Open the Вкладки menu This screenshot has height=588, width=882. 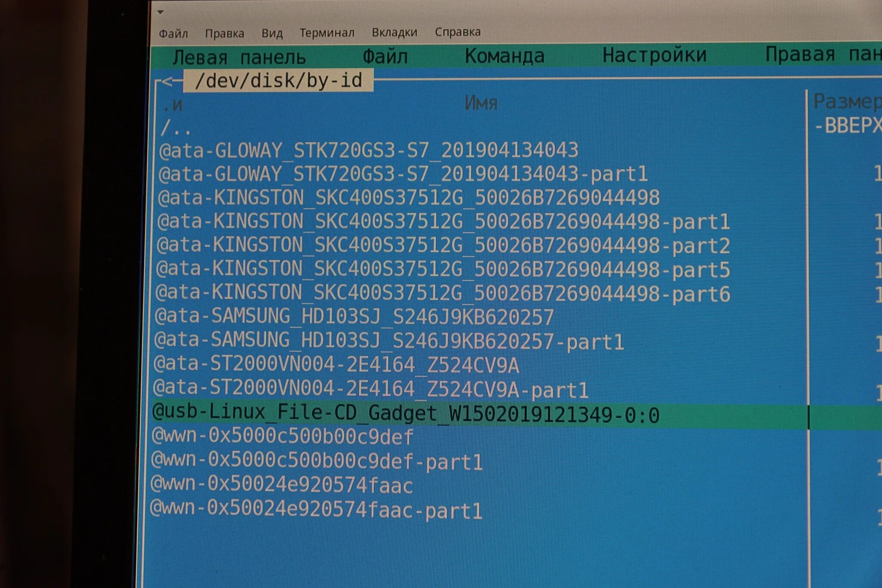(394, 32)
